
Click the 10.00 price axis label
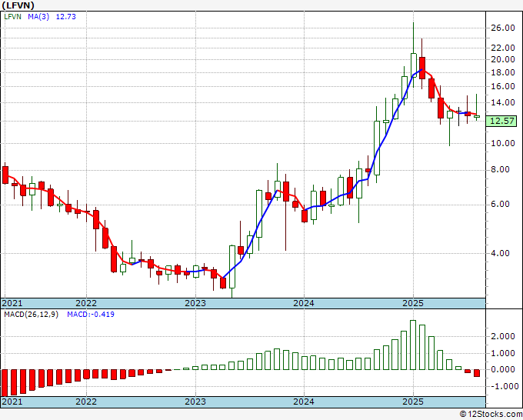point(503,143)
